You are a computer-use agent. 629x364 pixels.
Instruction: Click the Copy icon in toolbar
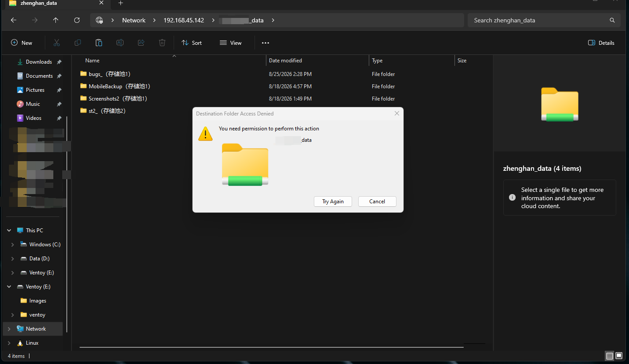click(x=78, y=43)
